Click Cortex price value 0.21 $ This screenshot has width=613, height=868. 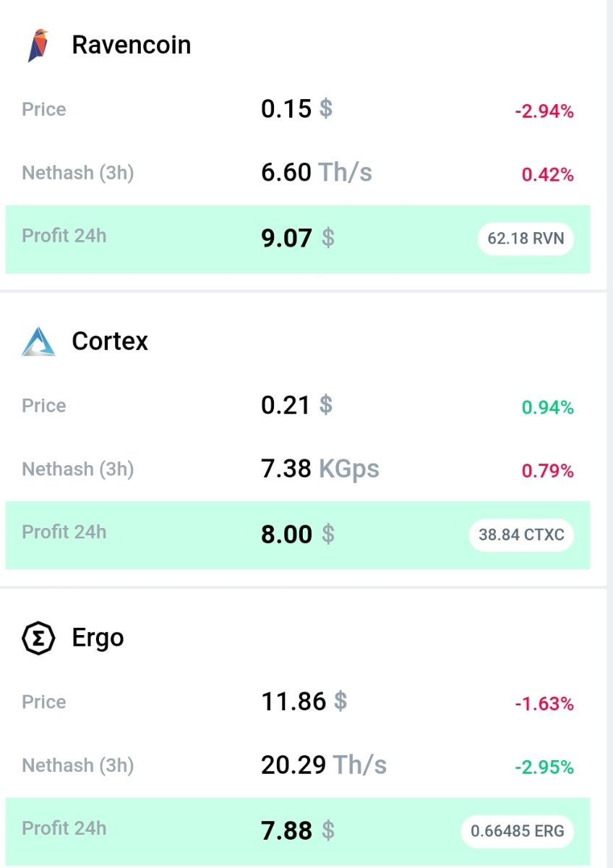tap(297, 405)
